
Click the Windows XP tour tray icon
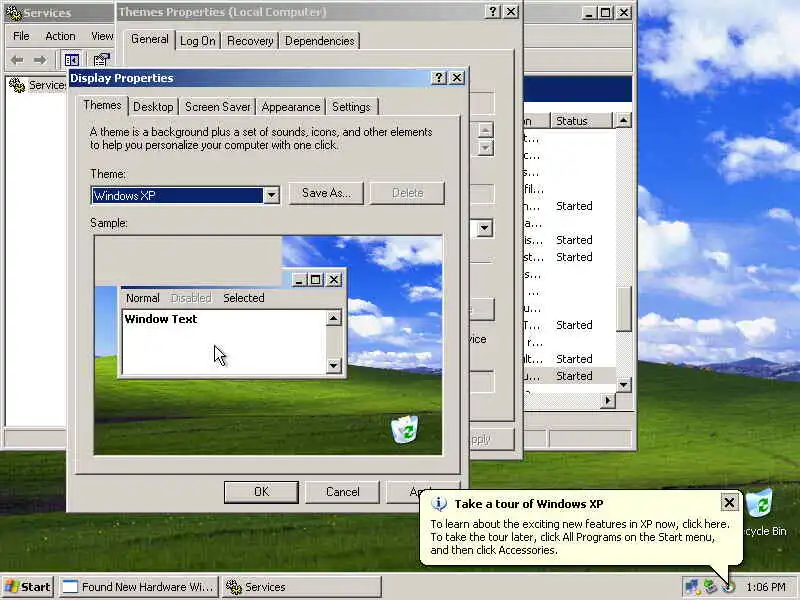point(728,587)
